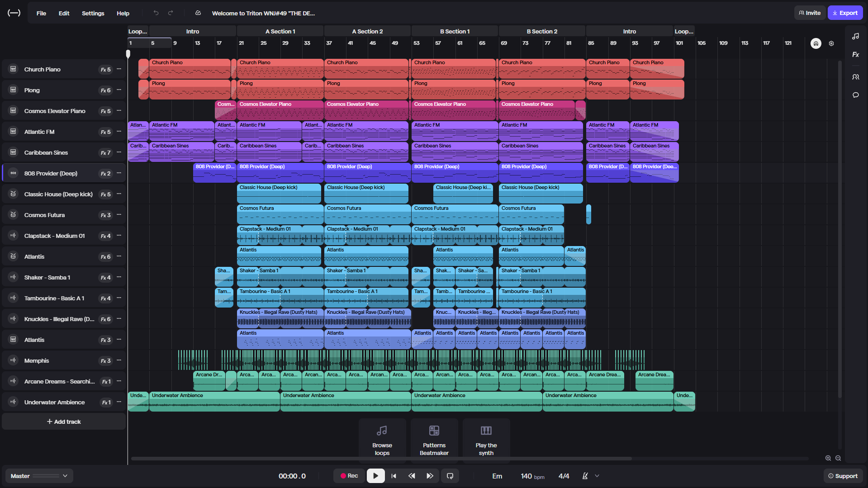Viewport: 868px width, 488px height.
Task: Open the sounds library music note icon
Action: (855, 36)
